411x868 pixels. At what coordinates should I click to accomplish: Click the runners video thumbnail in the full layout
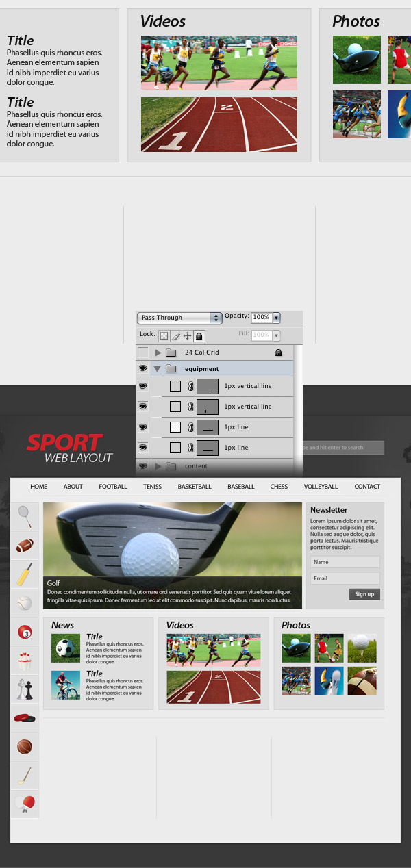click(214, 650)
